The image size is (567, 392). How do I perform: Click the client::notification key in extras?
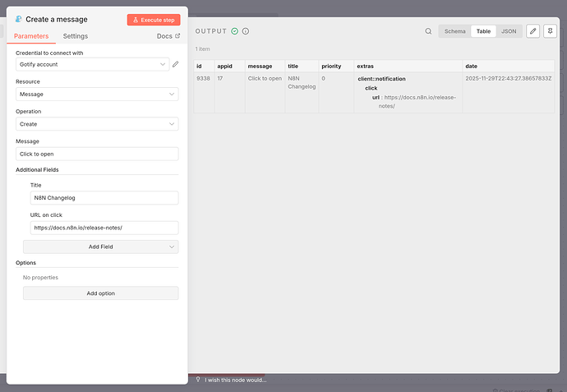click(x=381, y=79)
